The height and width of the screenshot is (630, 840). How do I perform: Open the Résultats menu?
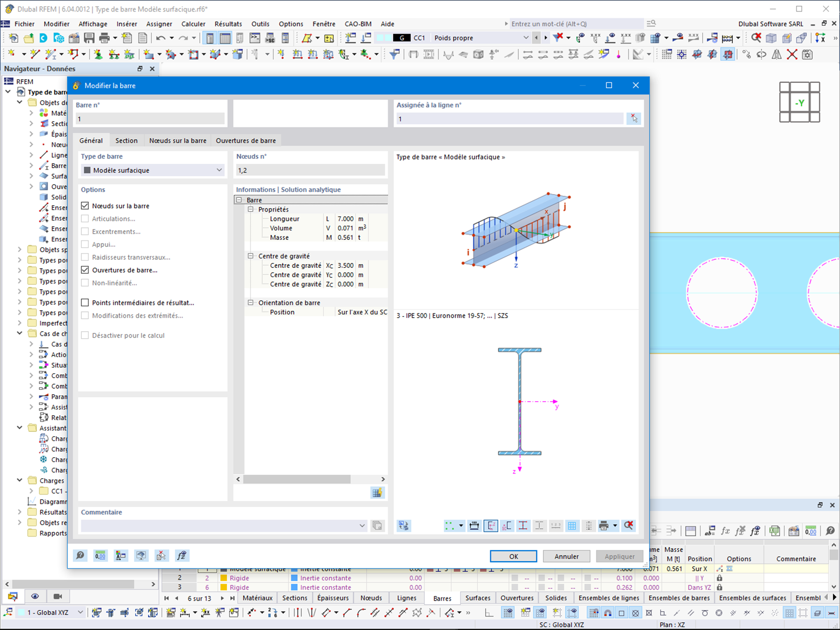(228, 24)
